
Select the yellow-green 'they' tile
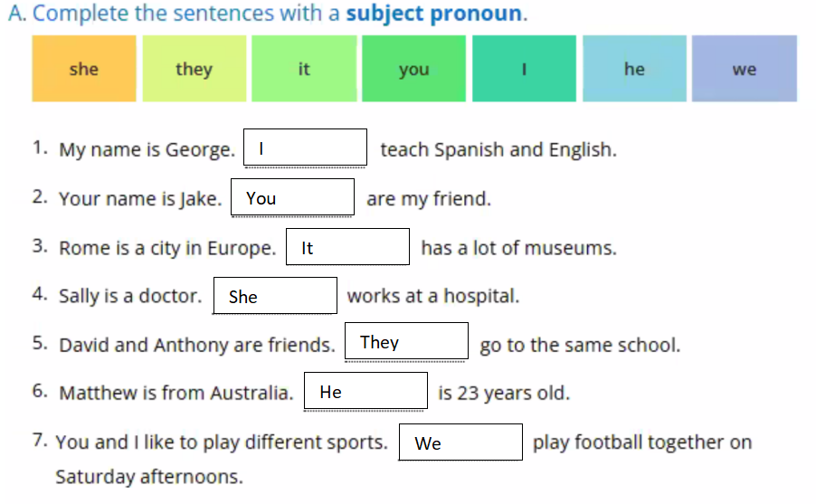(x=194, y=69)
